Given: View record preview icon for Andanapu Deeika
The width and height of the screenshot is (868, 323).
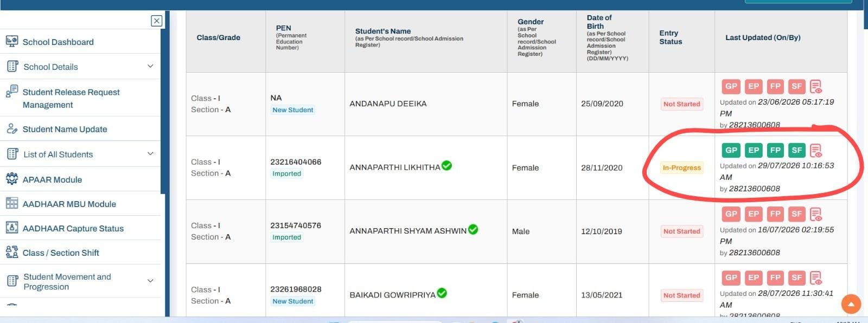Looking at the screenshot, I should 816,87.
